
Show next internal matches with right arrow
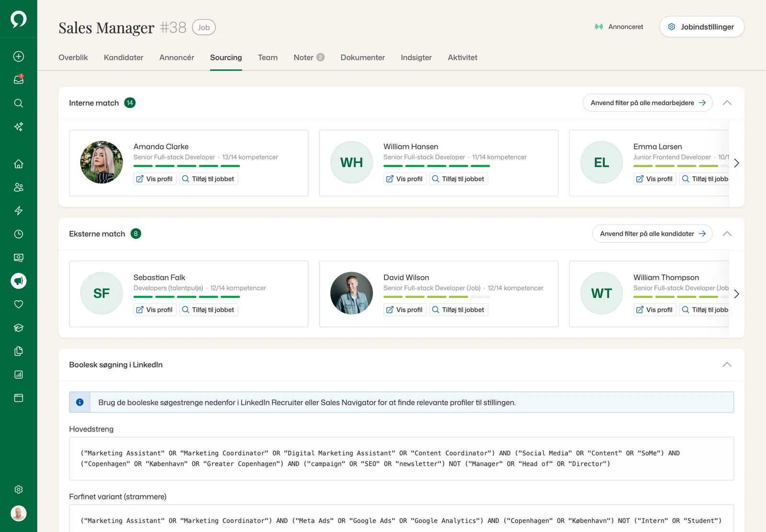[x=736, y=163]
